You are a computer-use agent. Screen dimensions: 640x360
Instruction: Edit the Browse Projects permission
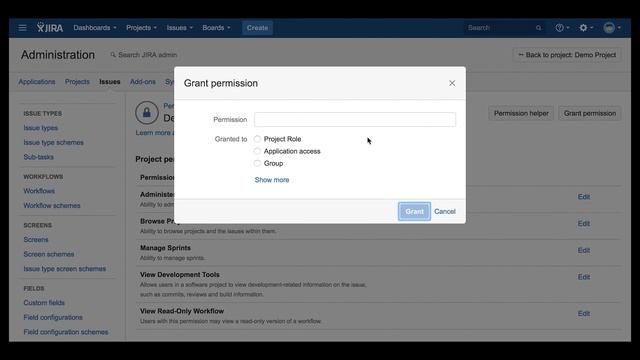(584, 224)
